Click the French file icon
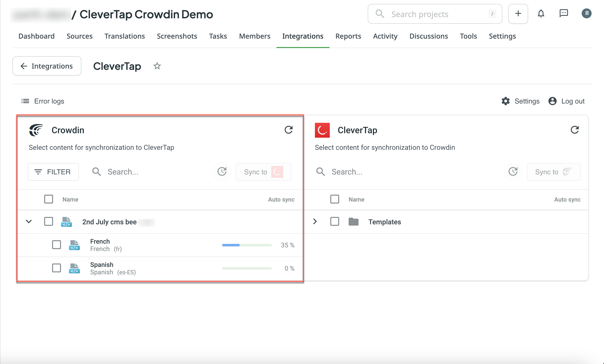The width and height of the screenshot is (604, 364). [x=74, y=245]
